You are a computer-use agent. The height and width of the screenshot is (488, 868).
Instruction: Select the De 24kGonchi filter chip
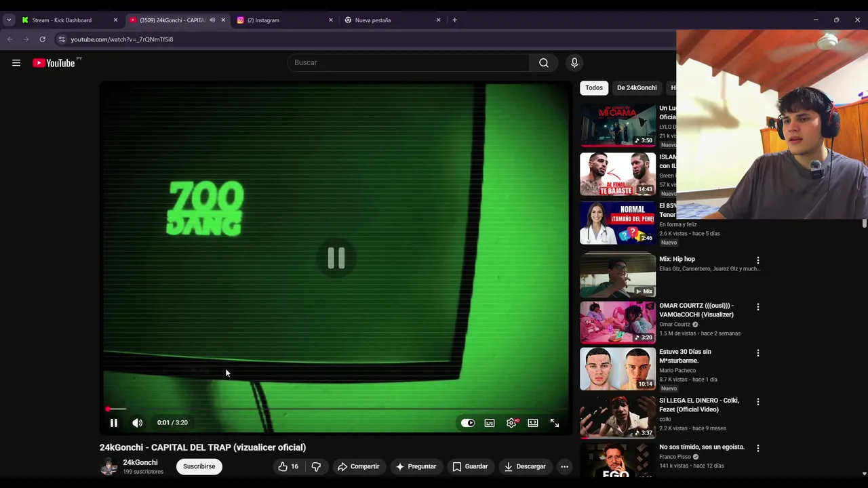tap(637, 88)
